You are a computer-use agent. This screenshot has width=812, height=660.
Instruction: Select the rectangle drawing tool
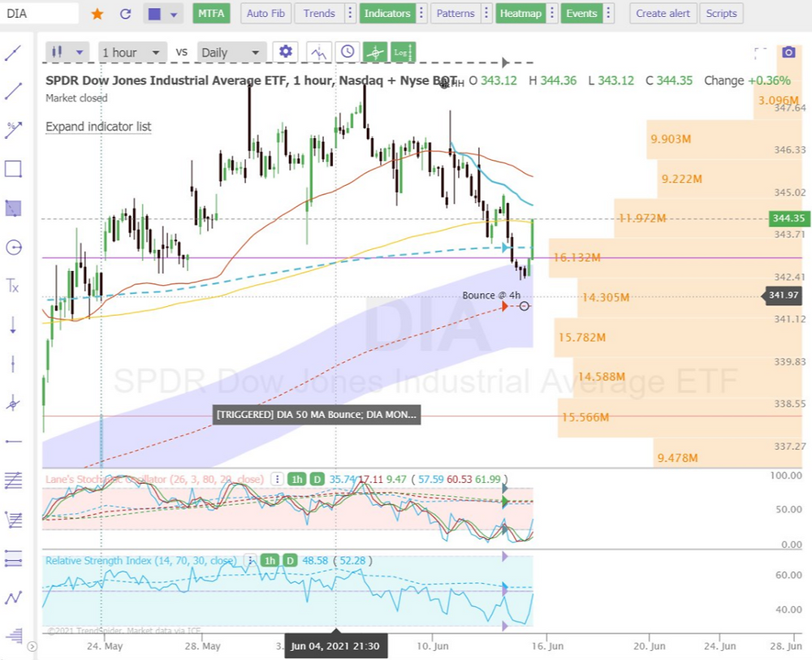13,170
